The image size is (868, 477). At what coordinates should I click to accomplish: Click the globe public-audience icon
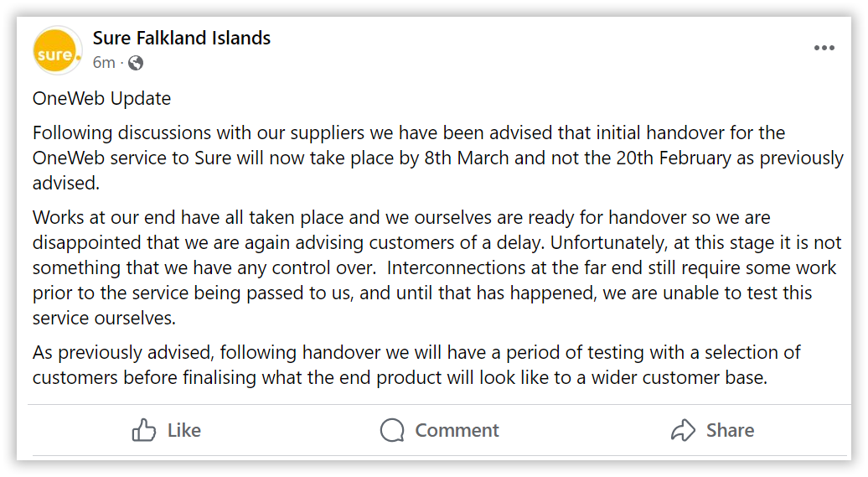coord(136,63)
